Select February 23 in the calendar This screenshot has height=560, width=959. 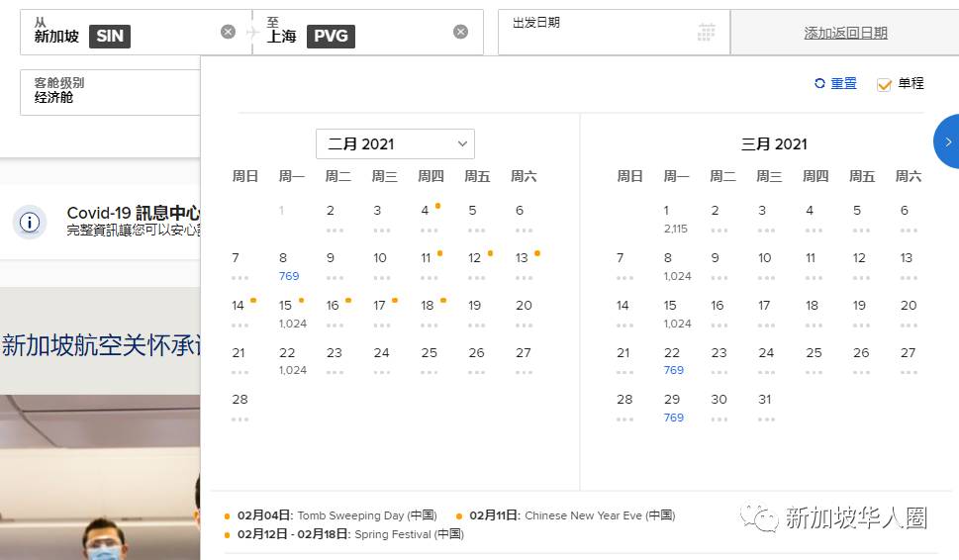(x=334, y=360)
